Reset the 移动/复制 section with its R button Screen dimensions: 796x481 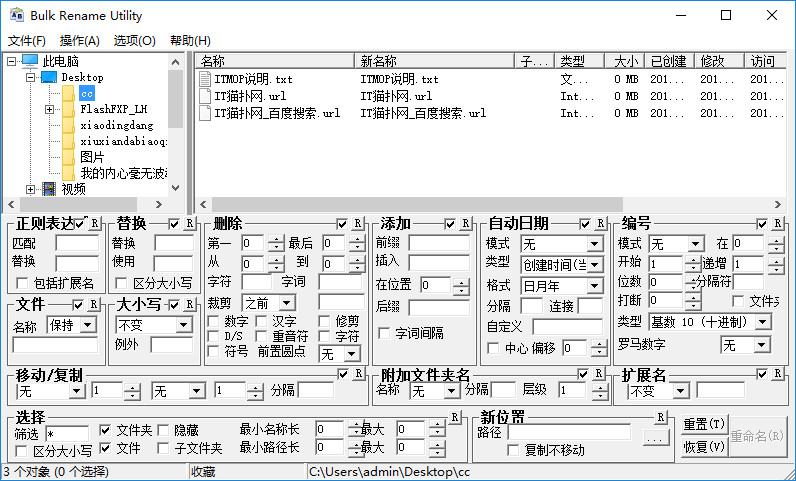tap(358, 374)
